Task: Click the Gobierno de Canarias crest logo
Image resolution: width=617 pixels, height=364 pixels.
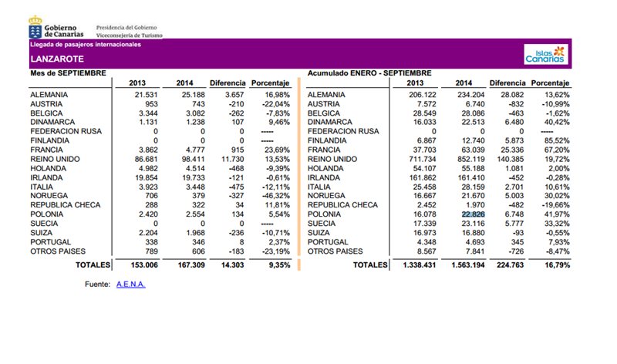Action: pyautogui.click(x=35, y=31)
